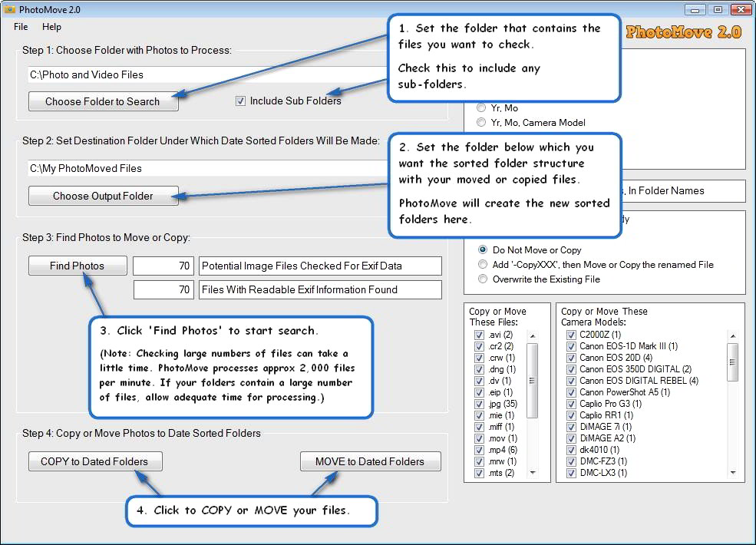The height and width of the screenshot is (545, 756).
Task: Open the File menu
Action: click(21, 27)
